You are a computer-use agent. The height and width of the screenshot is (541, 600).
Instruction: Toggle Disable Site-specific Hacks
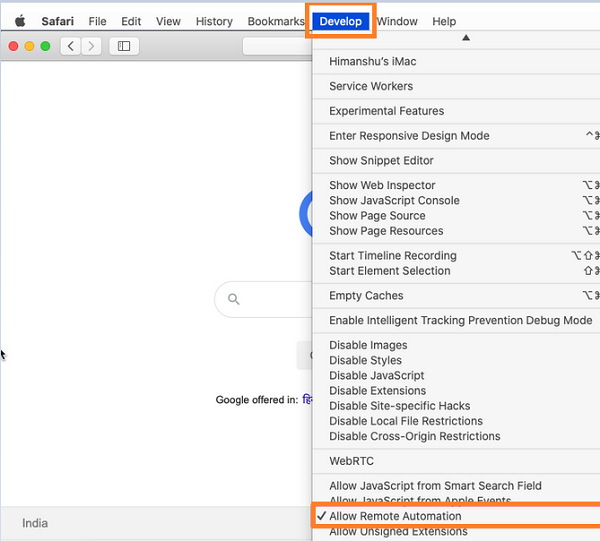[457, 406]
